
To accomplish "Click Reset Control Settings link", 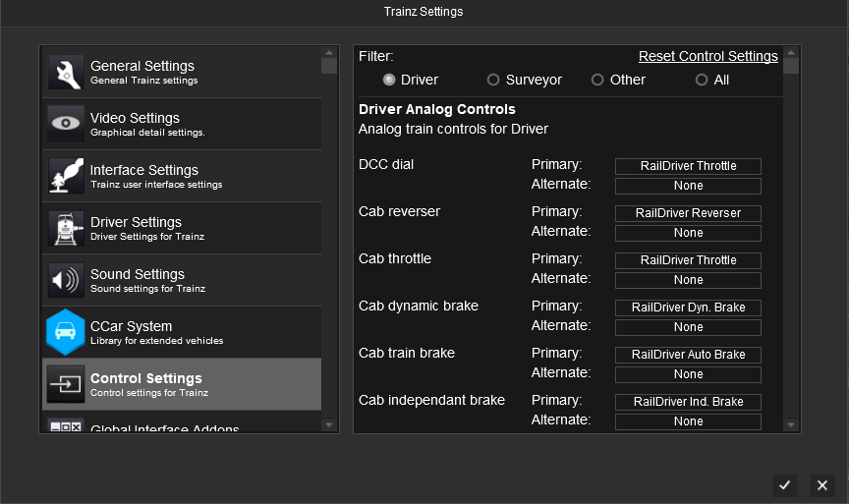I will 708,56.
